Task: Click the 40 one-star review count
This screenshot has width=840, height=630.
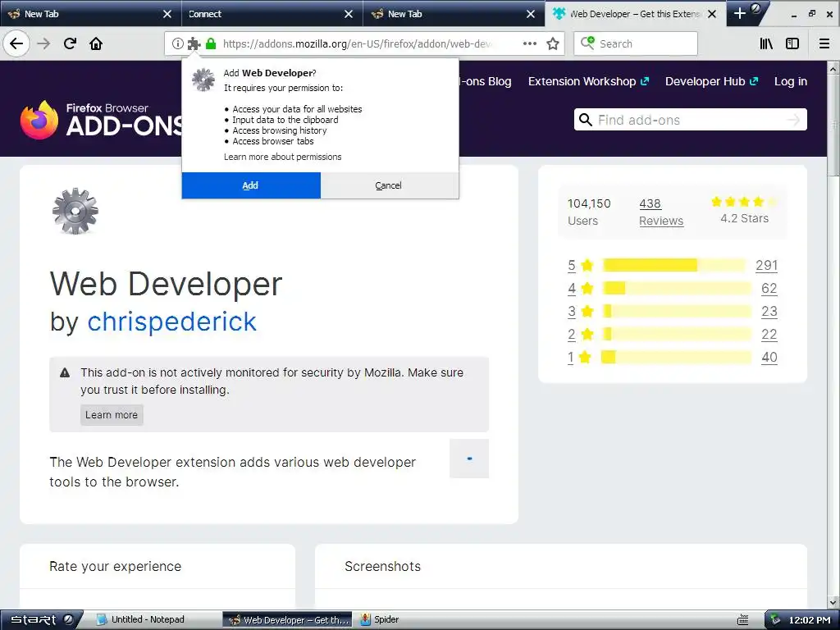Action: [769, 358]
